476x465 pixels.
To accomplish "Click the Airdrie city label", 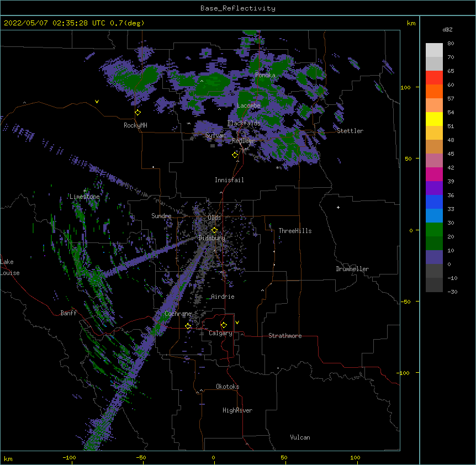I will tap(223, 297).
